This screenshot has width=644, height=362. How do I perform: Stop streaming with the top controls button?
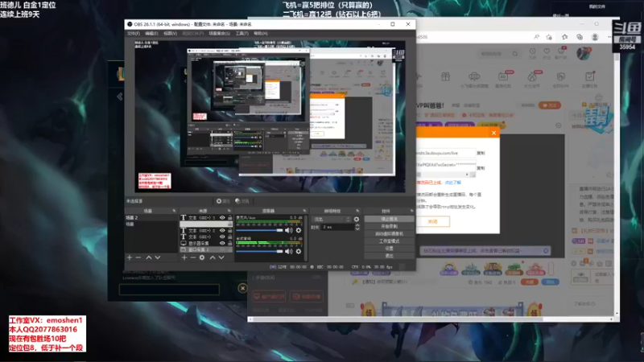[x=389, y=219]
